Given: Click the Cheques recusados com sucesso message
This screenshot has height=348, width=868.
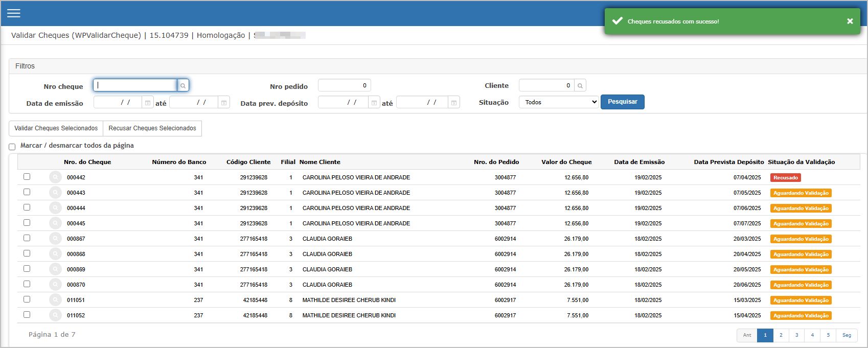Looking at the screenshot, I should tap(673, 21).
